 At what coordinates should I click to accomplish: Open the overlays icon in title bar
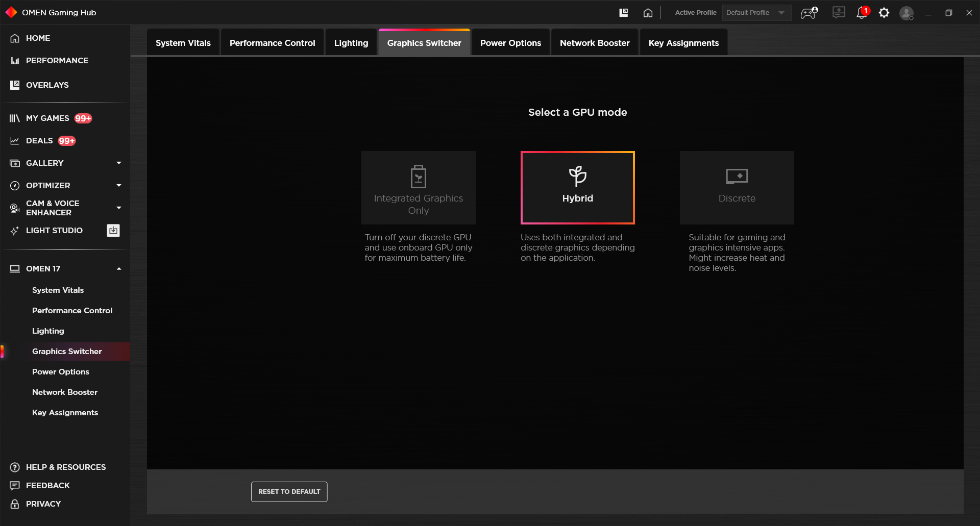624,13
